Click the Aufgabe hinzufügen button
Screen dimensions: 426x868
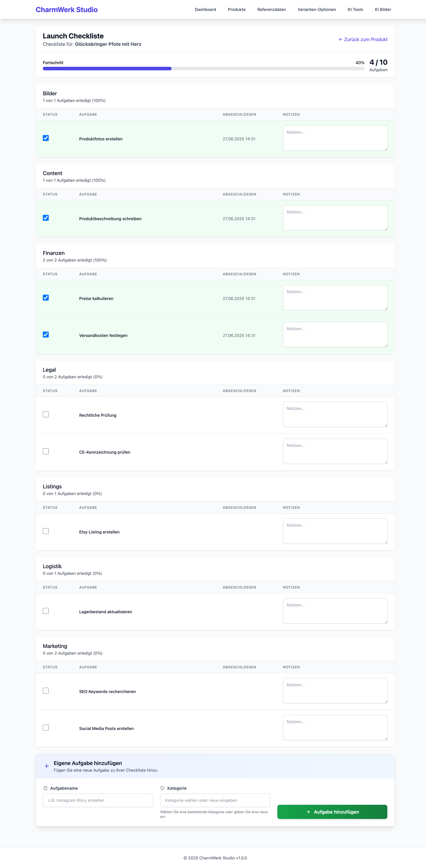click(332, 812)
